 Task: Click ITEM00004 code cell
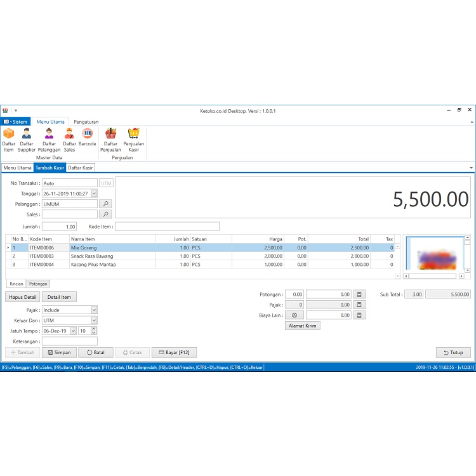coord(49,265)
